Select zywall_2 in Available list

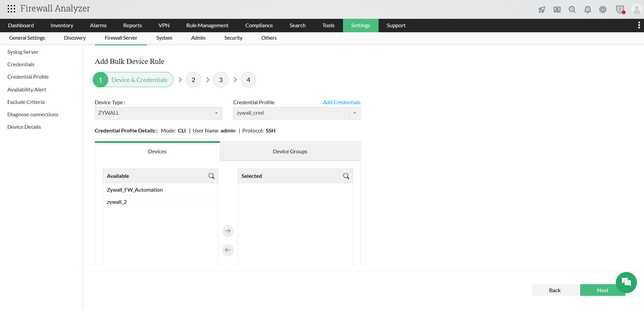161,202
